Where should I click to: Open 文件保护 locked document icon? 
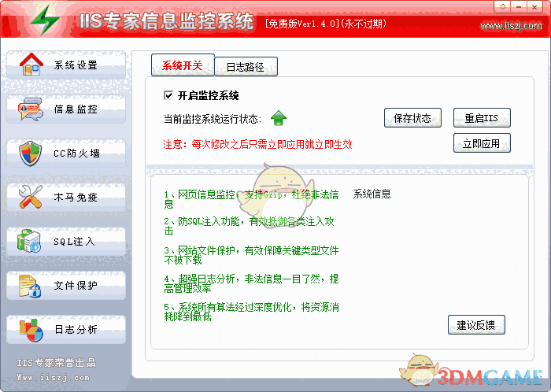pos(30,286)
